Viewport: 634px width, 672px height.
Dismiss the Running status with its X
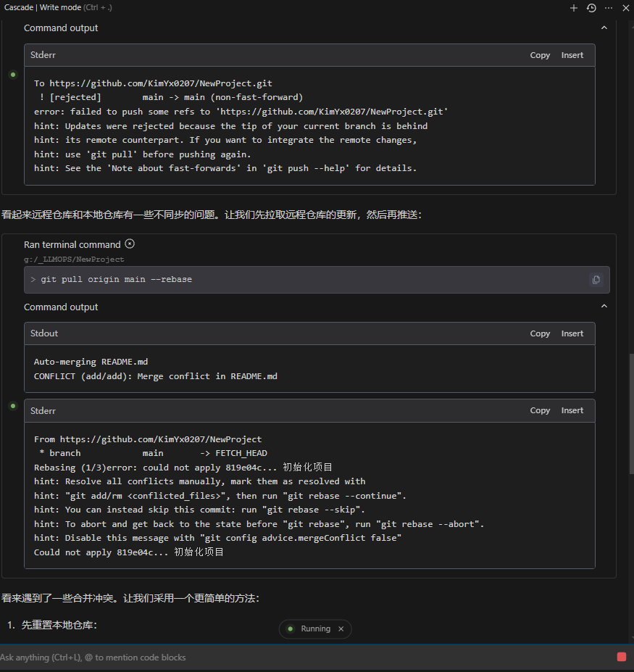(341, 629)
